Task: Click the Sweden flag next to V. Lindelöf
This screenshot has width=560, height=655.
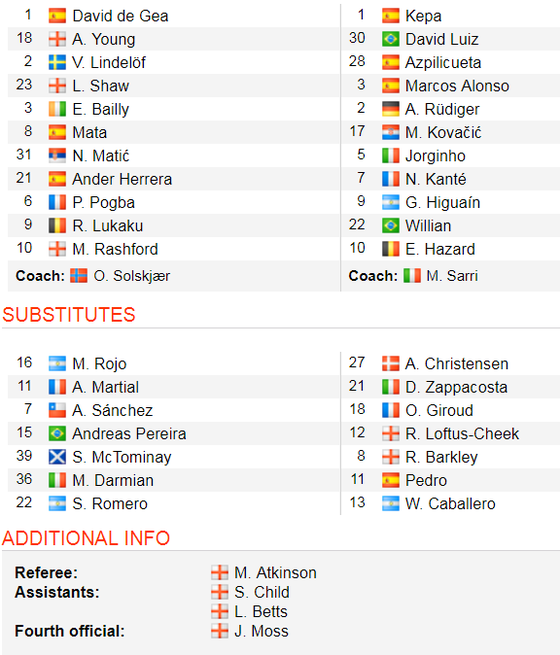Action: [57, 63]
